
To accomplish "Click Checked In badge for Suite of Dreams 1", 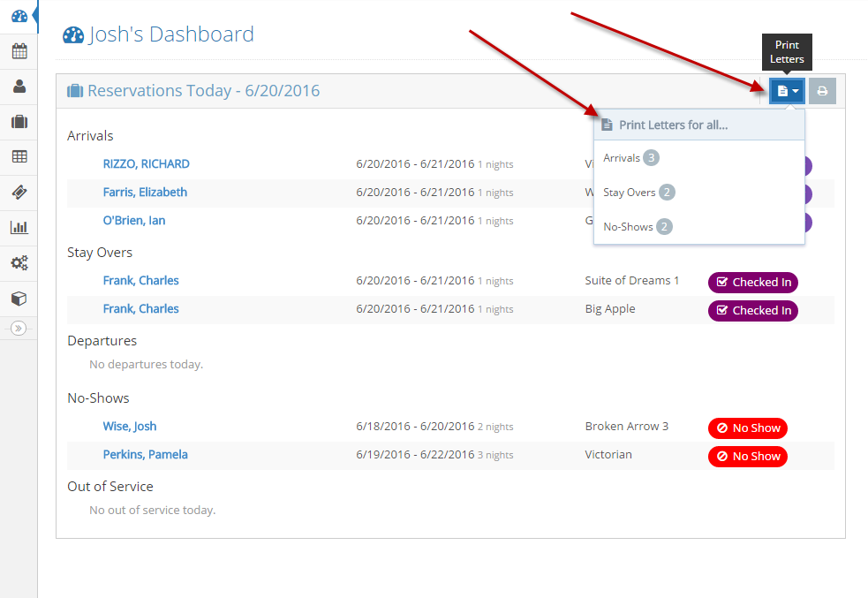I will tap(752, 283).
